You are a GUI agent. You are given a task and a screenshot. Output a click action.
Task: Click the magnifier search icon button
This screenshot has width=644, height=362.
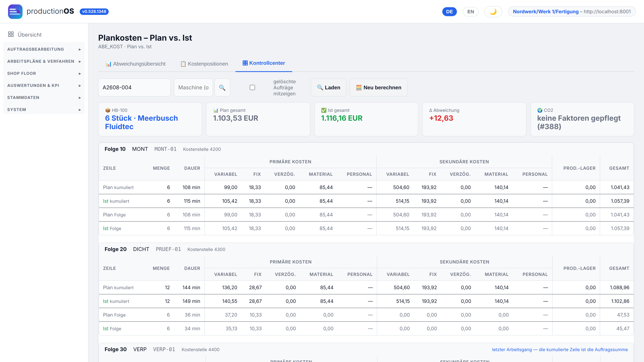coord(222,87)
